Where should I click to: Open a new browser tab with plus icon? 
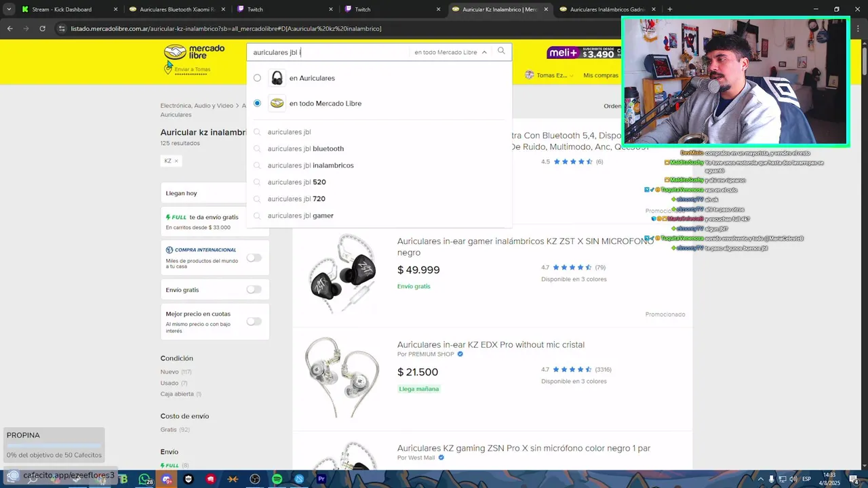[669, 9]
